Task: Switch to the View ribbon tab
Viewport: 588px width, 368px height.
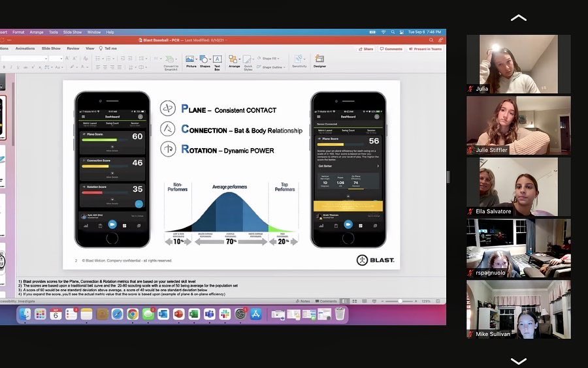Action: coord(90,48)
